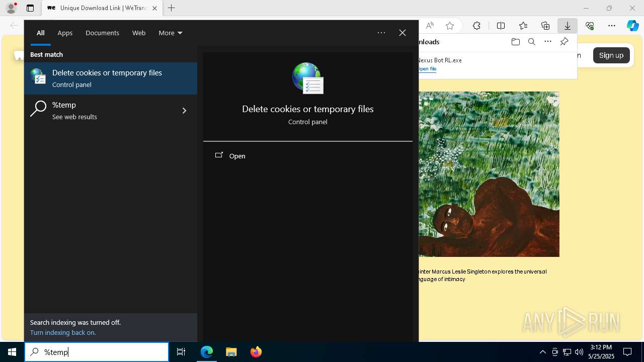Select the %temp See web results entry
The height and width of the screenshot is (362, 644).
tap(111, 111)
